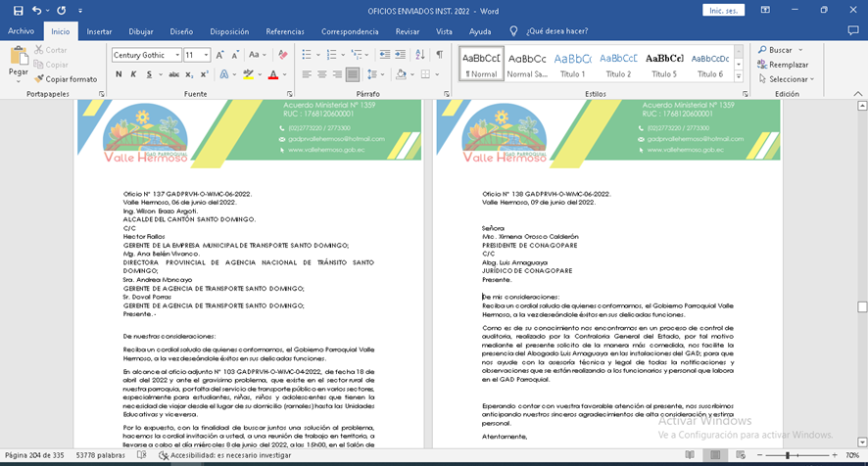The width and height of the screenshot is (868, 466).
Task: Expand the font size dropdown
Action: tap(206, 55)
